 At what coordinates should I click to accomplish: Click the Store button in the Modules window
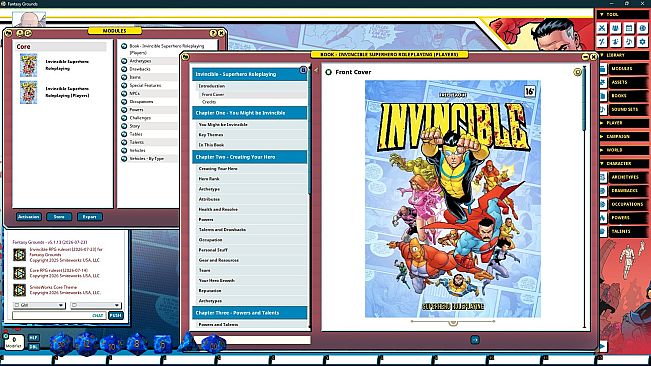[59, 217]
